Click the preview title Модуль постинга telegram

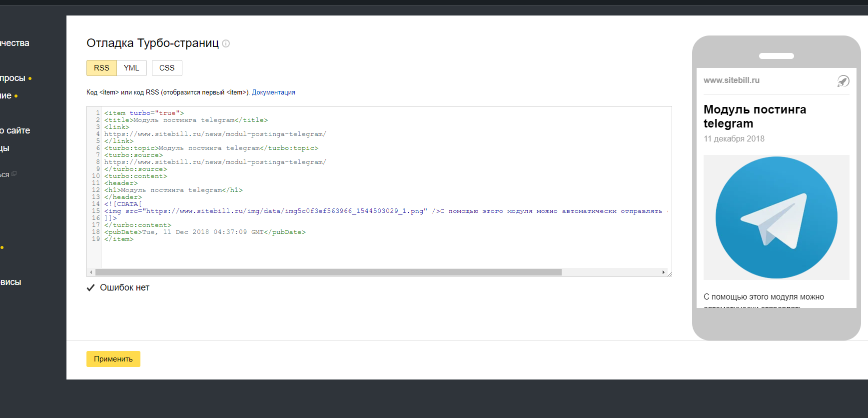tap(755, 116)
